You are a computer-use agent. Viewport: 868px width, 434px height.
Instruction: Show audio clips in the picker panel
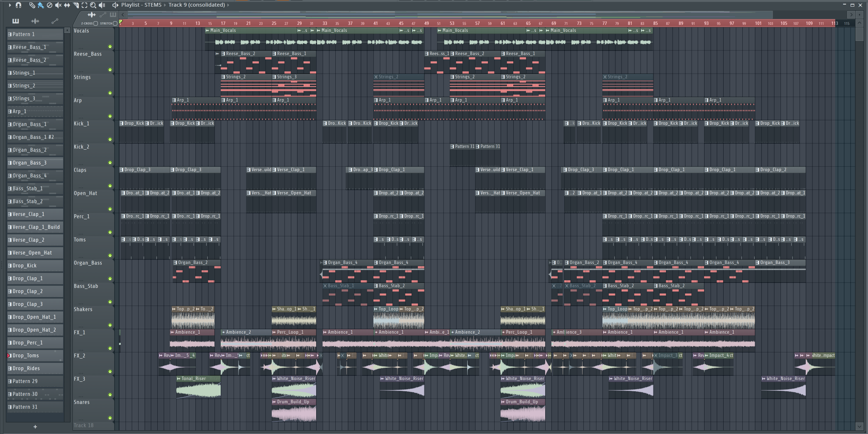click(x=35, y=21)
